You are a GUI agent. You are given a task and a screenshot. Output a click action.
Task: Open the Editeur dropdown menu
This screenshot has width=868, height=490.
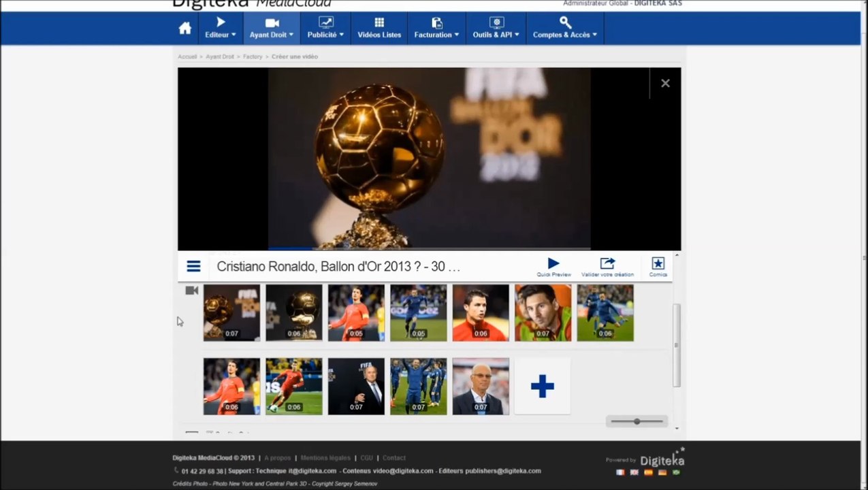point(221,29)
